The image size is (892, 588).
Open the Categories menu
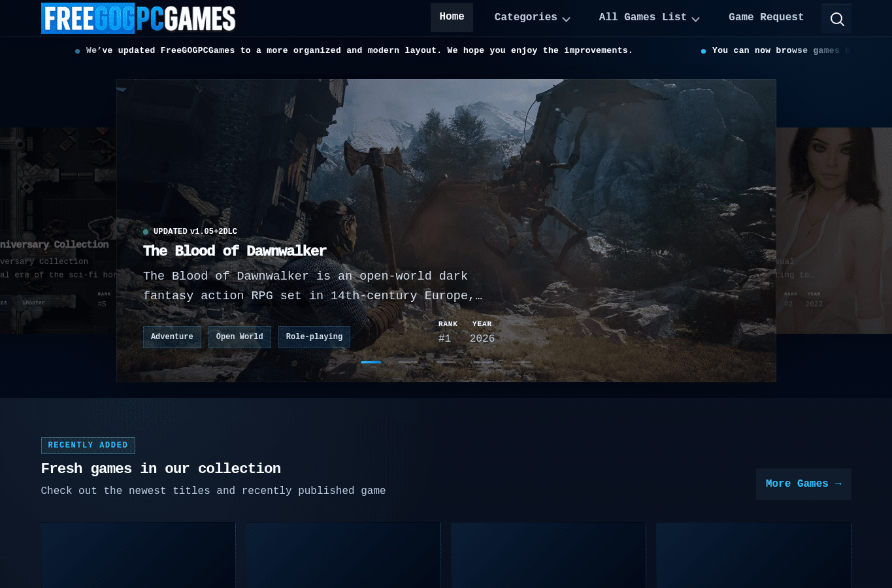532,18
